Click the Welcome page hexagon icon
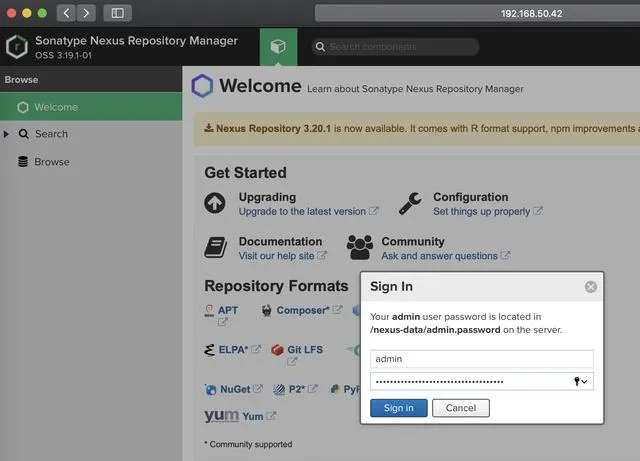This screenshot has width=640, height=461. click(x=202, y=86)
